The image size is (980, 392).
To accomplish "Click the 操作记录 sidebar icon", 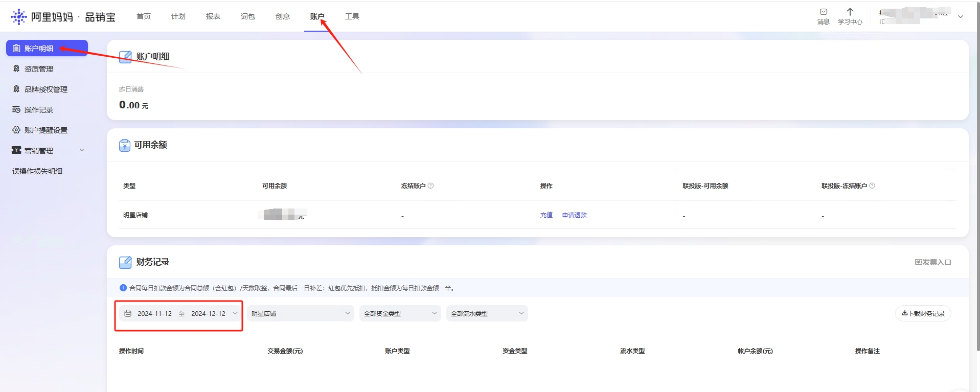I will coord(16,110).
